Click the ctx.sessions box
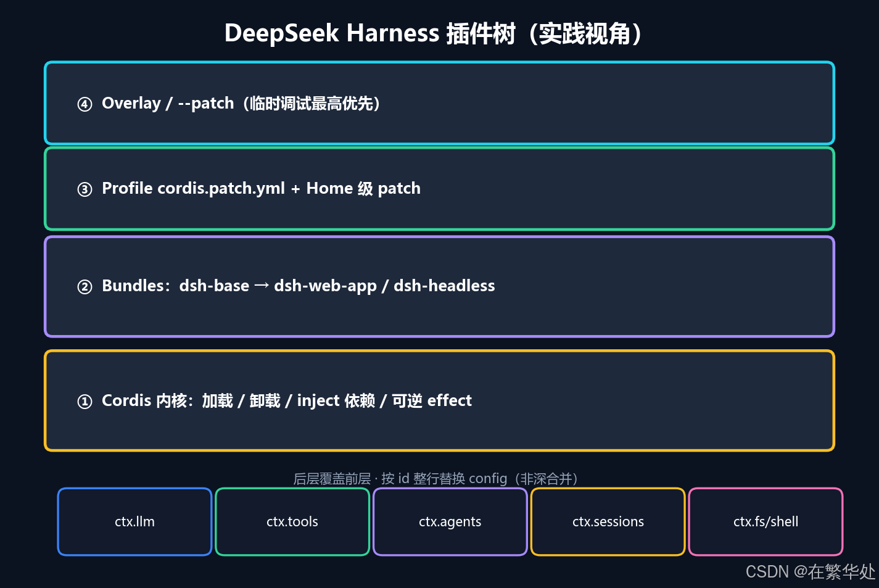The height and width of the screenshot is (588, 879). click(608, 521)
